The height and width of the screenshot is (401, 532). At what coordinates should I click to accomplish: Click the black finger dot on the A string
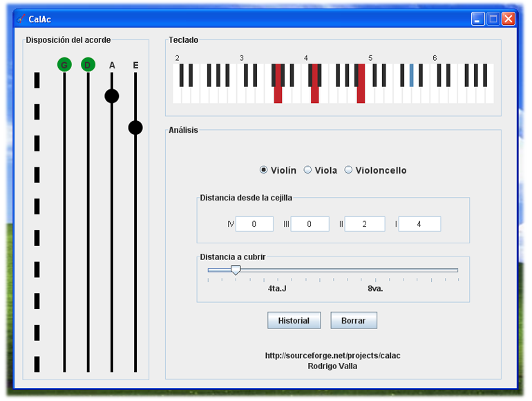point(112,96)
